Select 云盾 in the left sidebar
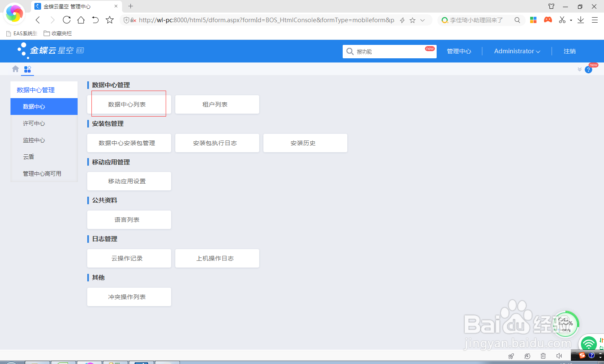 pyautogui.click(x=44, y=157)
